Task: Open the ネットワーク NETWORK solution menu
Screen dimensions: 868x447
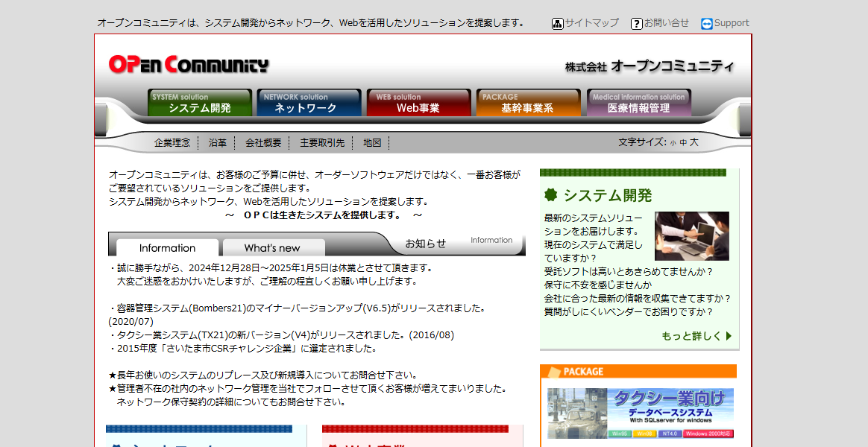Action: (309, 102)
